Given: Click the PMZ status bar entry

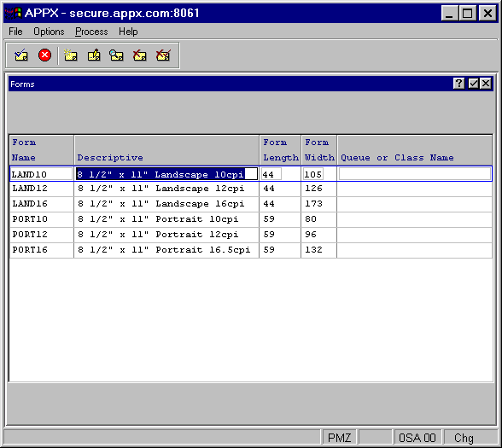Looking at the screenshot, I should [x=339, y=438].
